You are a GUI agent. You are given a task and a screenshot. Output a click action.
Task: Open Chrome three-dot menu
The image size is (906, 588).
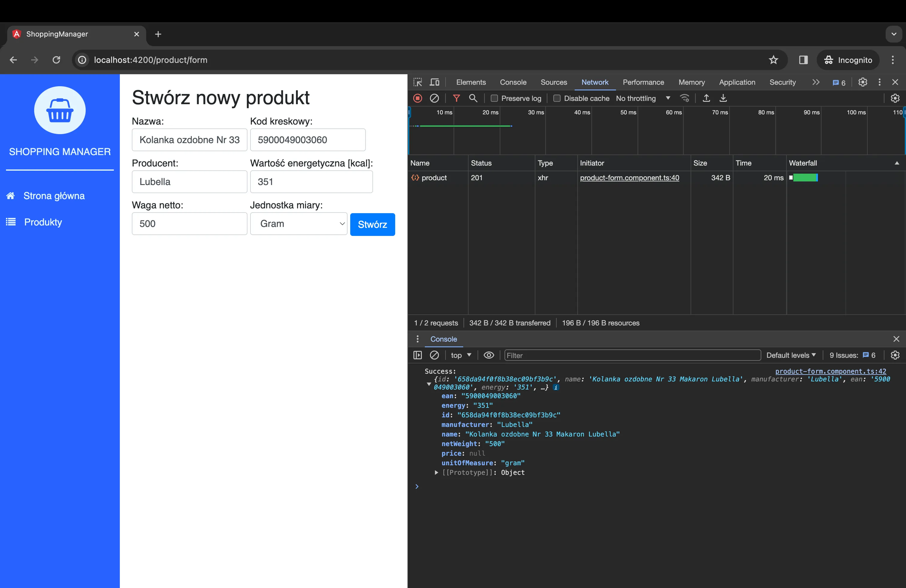892,60
